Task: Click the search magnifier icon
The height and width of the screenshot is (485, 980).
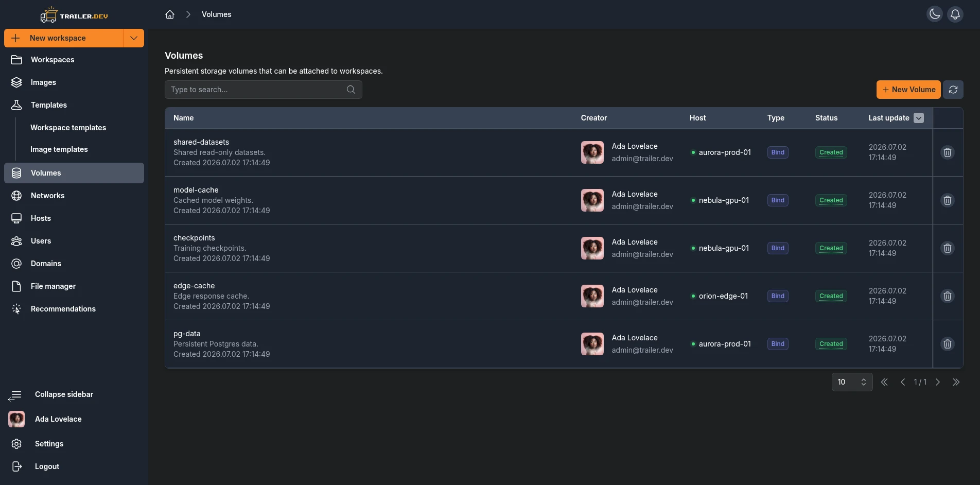Action: (351, 90)
